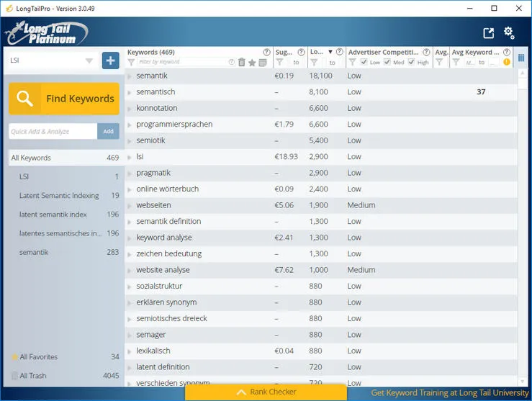Screen dimensions: 532x401
Task: Click the star favorites icon in Keywords header
Action: 252,63
